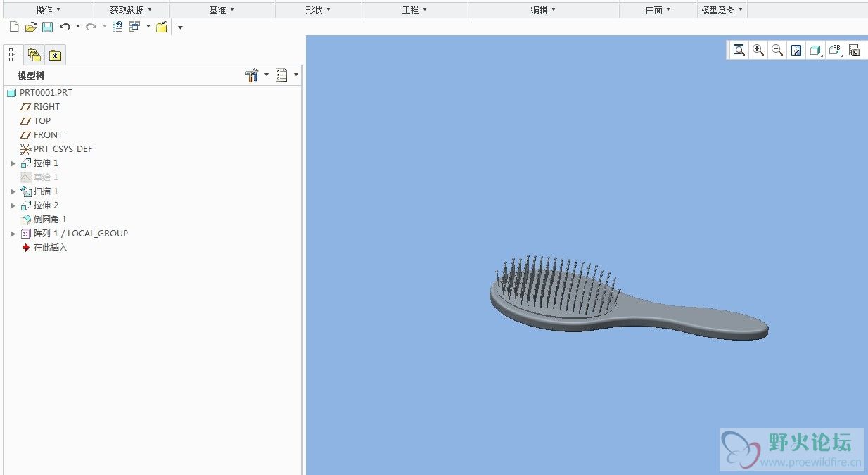Click the 扫描 1 sweep feature icon

click(26, 191)
